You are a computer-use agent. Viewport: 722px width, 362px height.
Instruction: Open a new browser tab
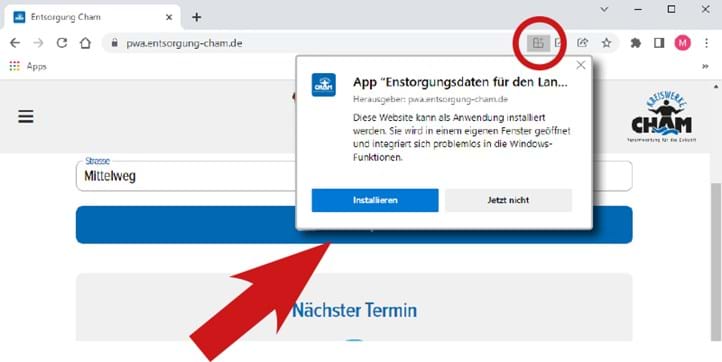click(197, 18)
